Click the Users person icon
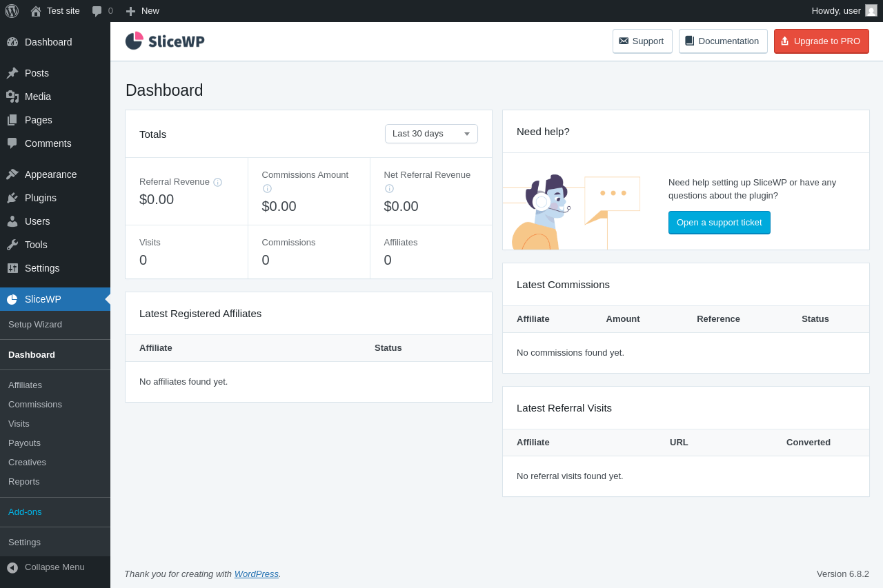This screenshot has height=588, width=883. pyautogui.click(x=12, y=221)
